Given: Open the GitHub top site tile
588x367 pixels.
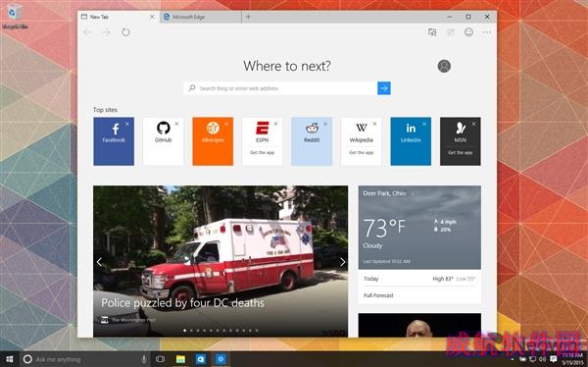Looking at the screenshot, I should pos(163,141).
